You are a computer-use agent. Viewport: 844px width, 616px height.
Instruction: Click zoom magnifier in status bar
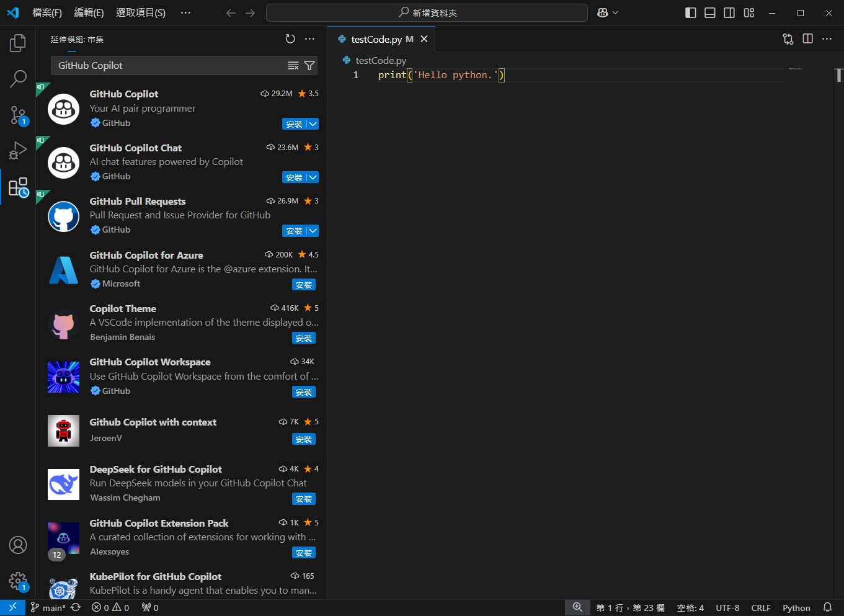click(577, 608)
